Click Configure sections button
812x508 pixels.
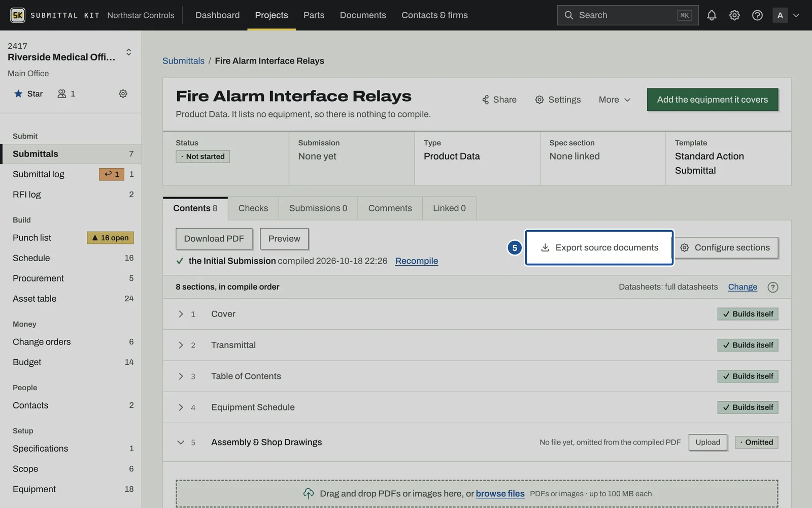[726, 247]
